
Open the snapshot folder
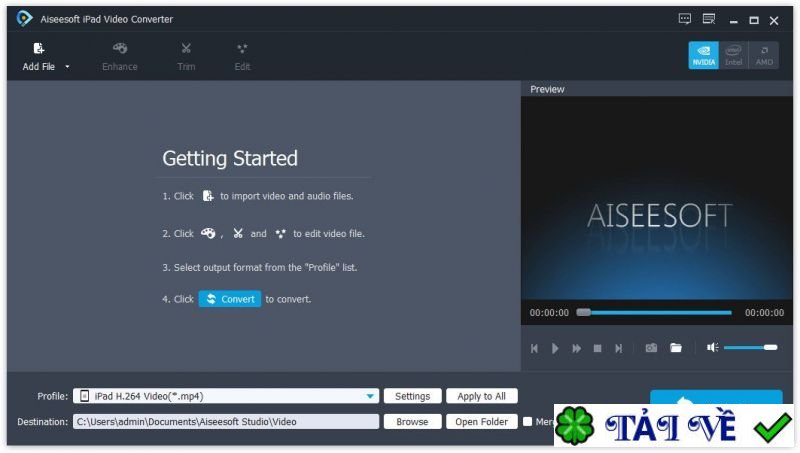point(676,348)
